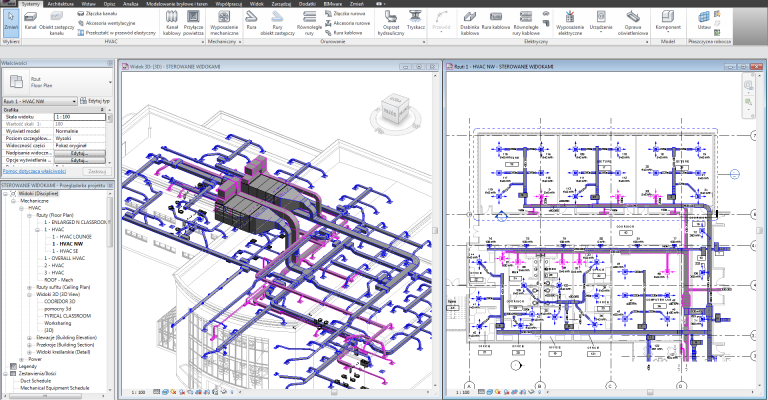Click Akcesoria wentylacyjne tool
This screenshot has width=768, height=400.
tap(106, 23)
